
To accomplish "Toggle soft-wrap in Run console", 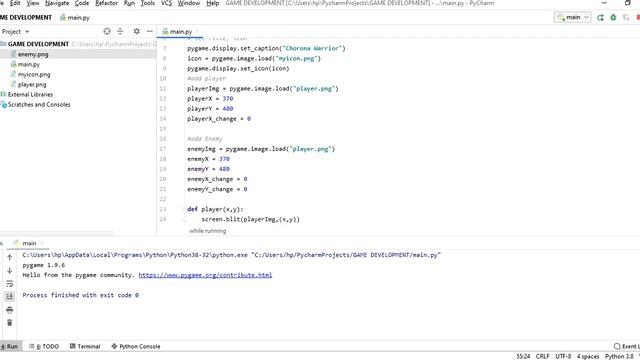I will [x=10, y=284].
